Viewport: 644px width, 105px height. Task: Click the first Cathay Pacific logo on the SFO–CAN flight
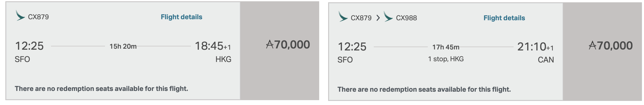coord(343,17)
